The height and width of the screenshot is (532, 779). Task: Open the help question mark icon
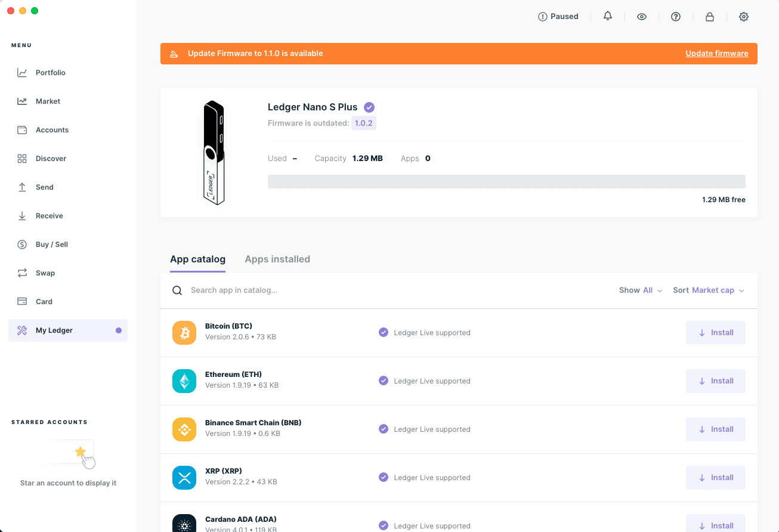pyautogui.click(x=676, y=17)
